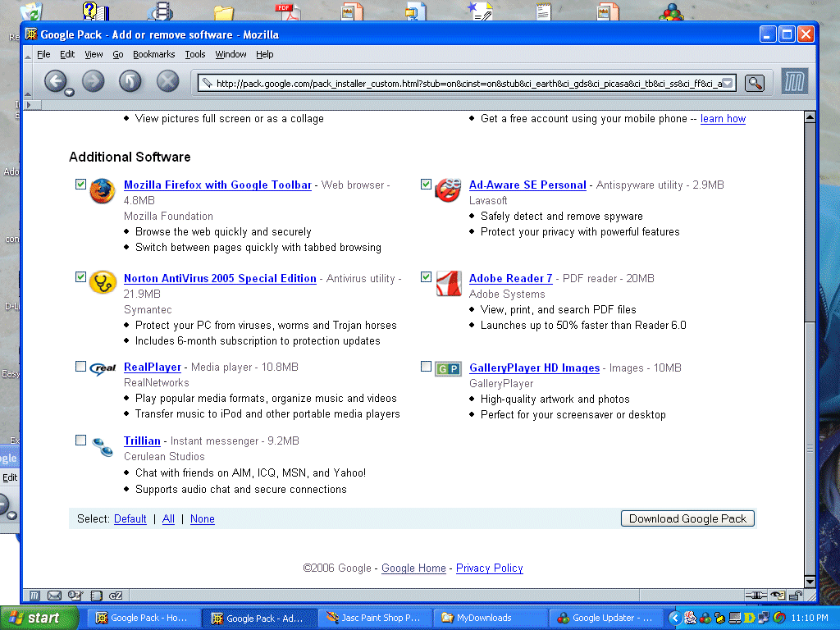Open Back button history dropdown arrow

[69, 93]
